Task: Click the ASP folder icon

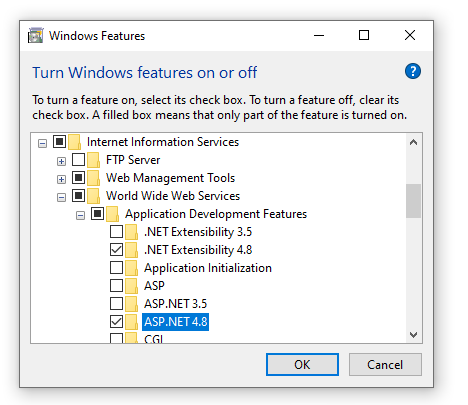Action: coord(132,286)
